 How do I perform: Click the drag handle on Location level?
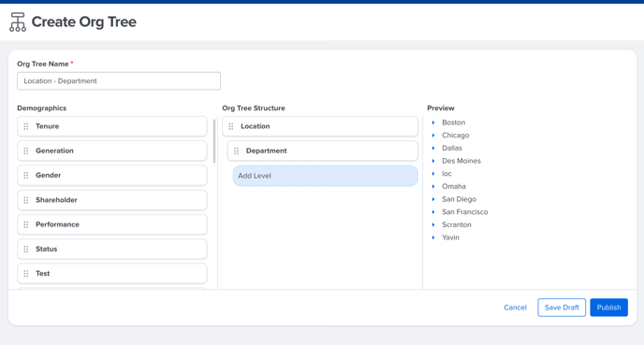click(x=231, y=126)
